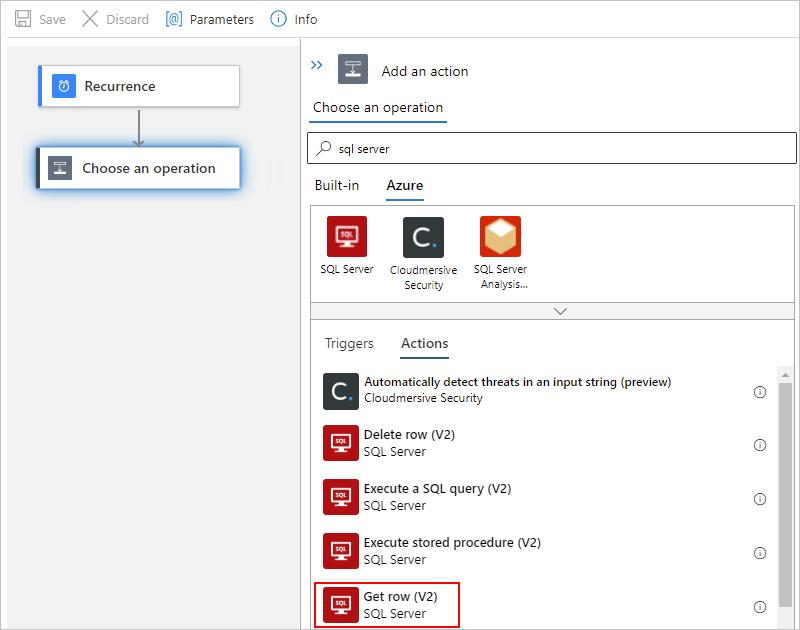Click the Info circle icon
This screenshot has height=630, width=800.
(278, 19)
